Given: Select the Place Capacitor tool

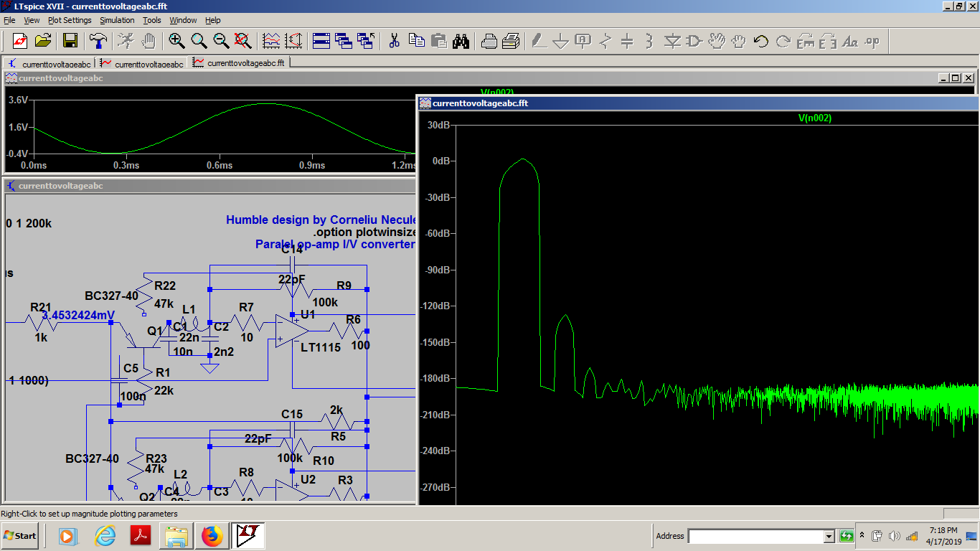Looking at the screenshot, I should [x=628, y=41].
